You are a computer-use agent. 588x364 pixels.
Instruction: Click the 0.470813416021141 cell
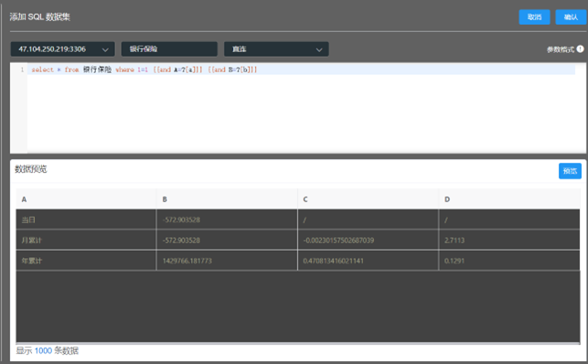tap(368, 261)
